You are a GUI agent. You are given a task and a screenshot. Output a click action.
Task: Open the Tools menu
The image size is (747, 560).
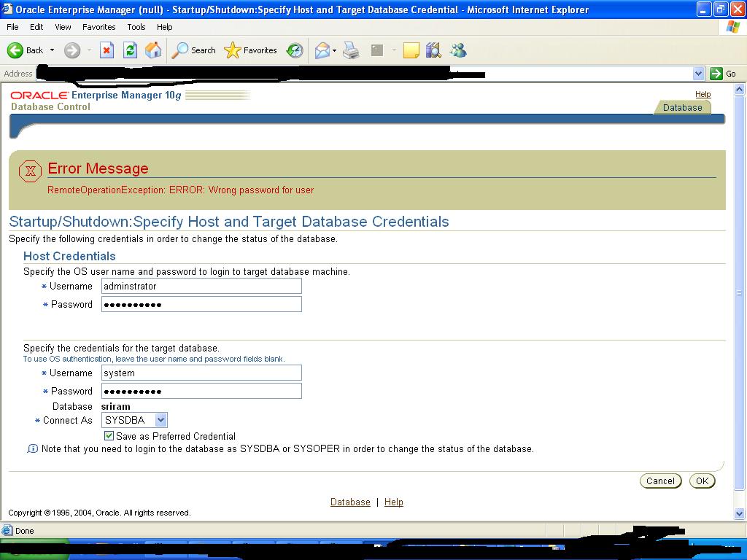click(x=136, y=27)
